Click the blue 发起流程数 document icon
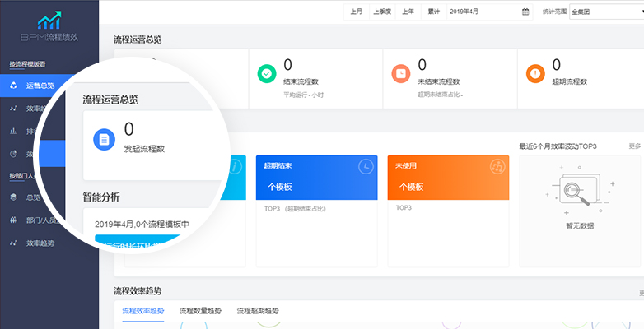Image resolution: width=644 pixels, height=329 pixels. (x=104, y=139)
